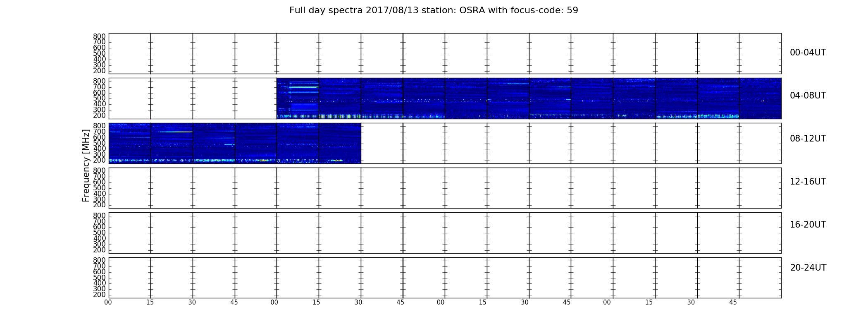
Task: Select the "04-08UT" panel label
Action: click(808, 96)
